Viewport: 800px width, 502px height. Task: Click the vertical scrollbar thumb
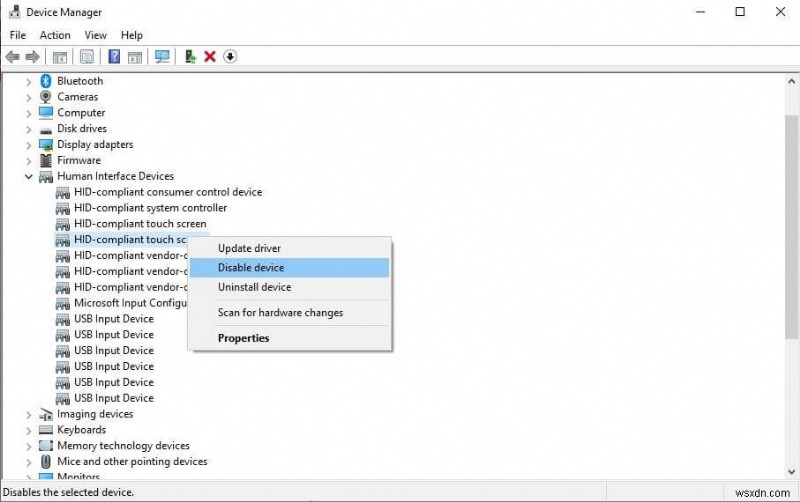[x=791, y=227]
